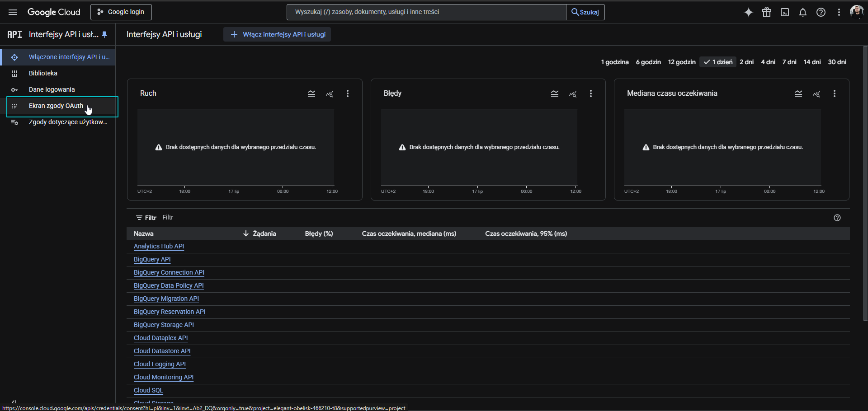Click the page vertical scrollbar

click(865, 181)
